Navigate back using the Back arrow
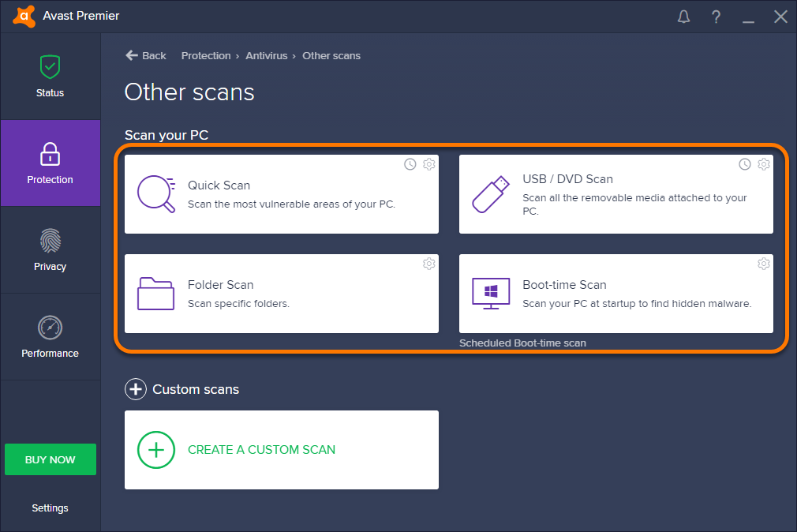 (x=145, y=55)
